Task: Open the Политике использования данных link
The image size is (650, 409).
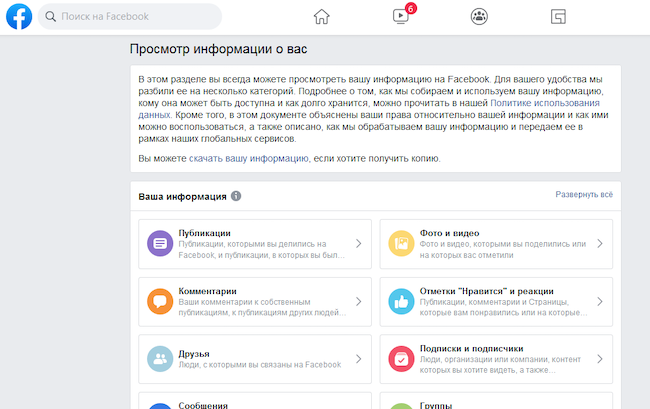Action: [545, 103]
